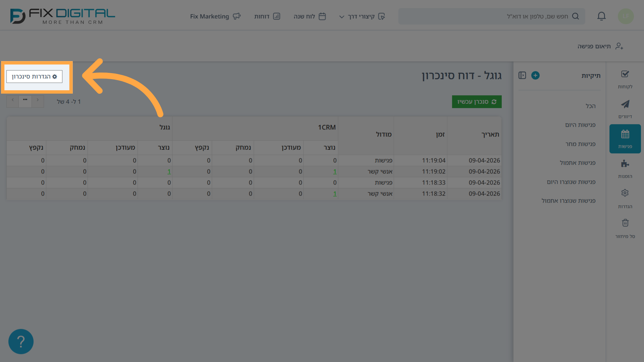Click אנשי קשר in the 11:18:32 row

[x=380, y=194]
